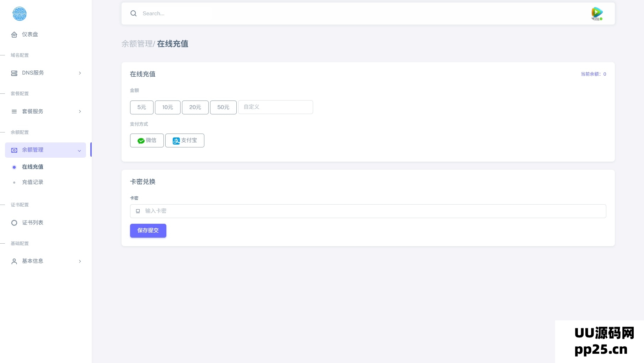Image resolution: width=644 pixels, height=363 pixels.
Task: Click the globe WWW logo icon
Action: (x=19, y=14)
